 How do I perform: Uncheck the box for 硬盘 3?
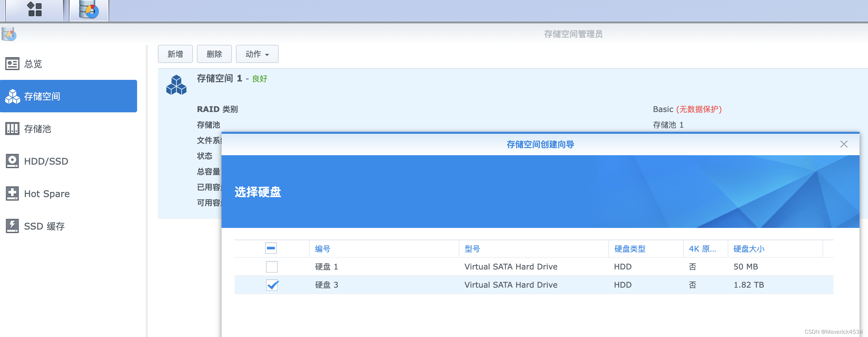[x=272, y=285]
